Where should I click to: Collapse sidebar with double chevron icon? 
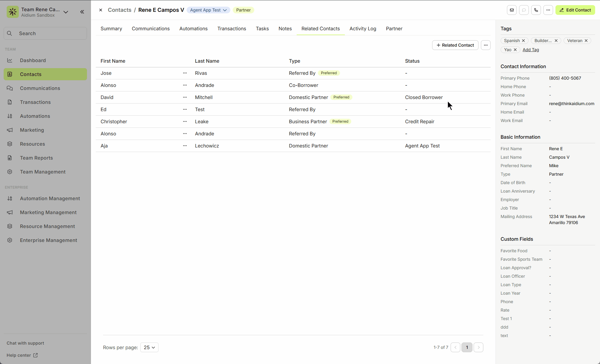82,12
